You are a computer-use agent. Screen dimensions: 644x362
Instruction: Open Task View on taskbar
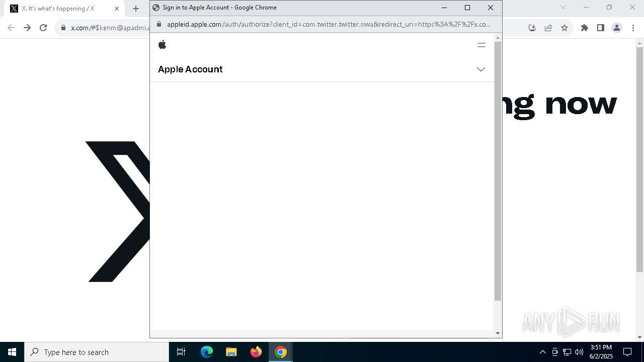click(181, 352)
